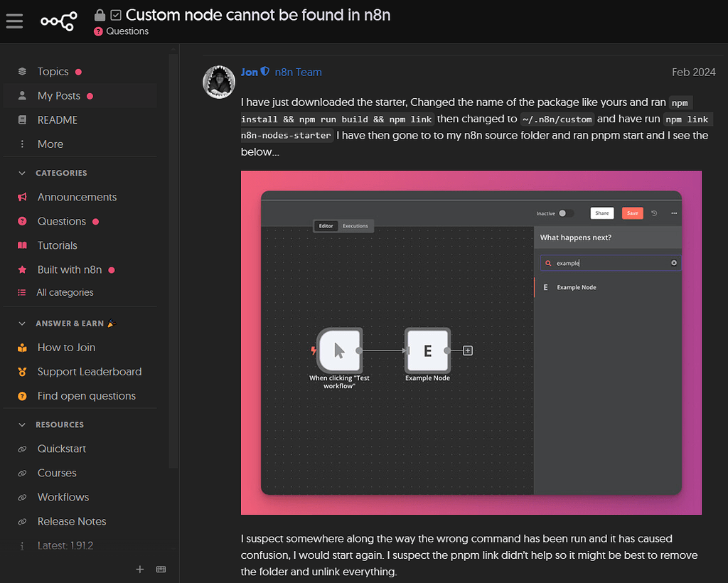The height and width of the screenshot is (583, 728).
Task: Click the shield icon beside Jon
Action: click(x=265, y=72)
